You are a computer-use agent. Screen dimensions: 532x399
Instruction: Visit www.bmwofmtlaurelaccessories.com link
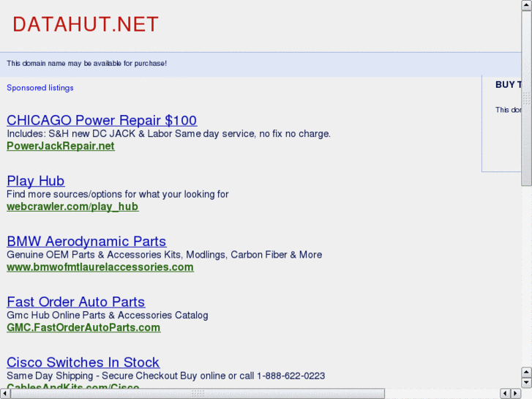pyautogui.click(x=100, y=267)
